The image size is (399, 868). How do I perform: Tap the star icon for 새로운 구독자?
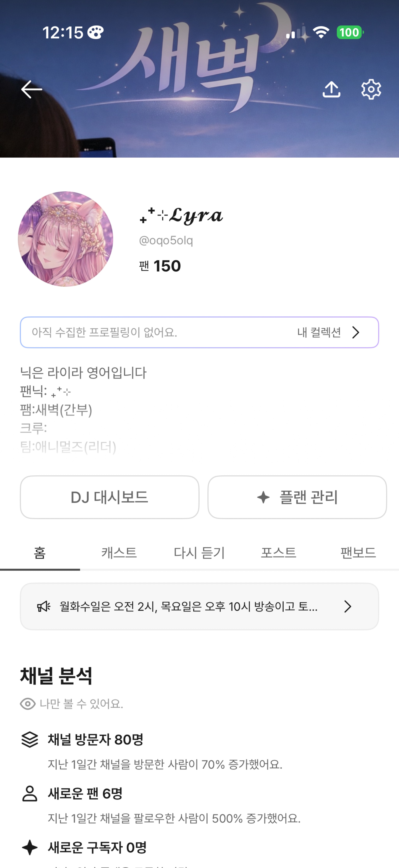(x=30, y=848)
